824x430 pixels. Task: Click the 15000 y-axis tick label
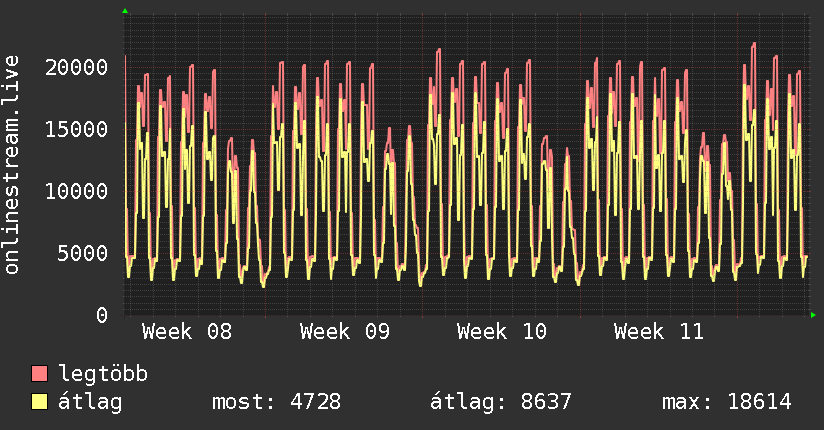(x=76, y=130)
